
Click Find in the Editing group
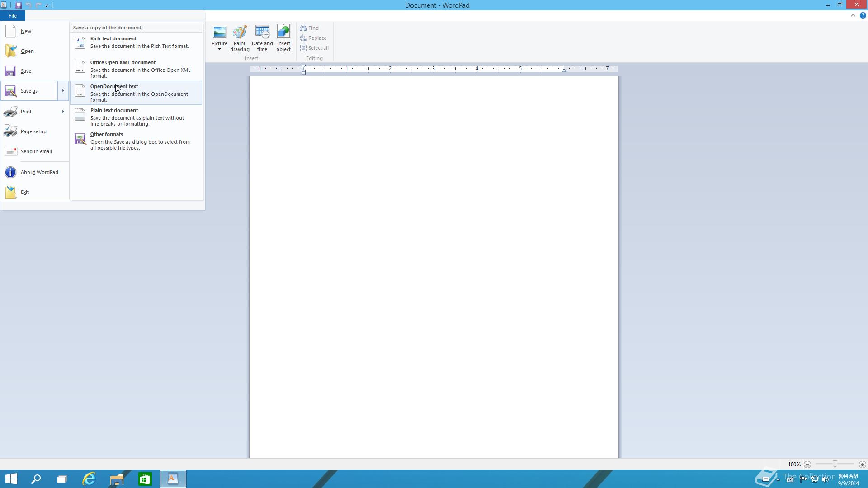point(310,28)
